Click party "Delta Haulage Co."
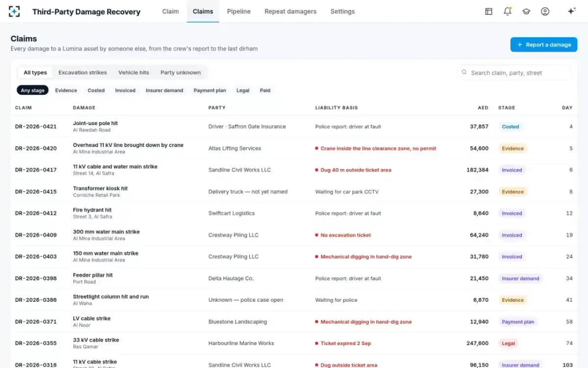The height and width of the screenshot is (368, 588). (x=231, y=278)
